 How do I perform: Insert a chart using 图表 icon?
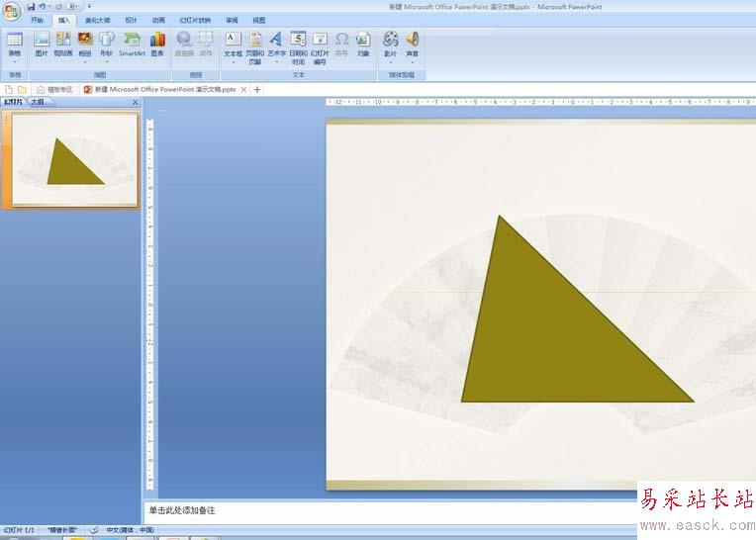[157, 45]
